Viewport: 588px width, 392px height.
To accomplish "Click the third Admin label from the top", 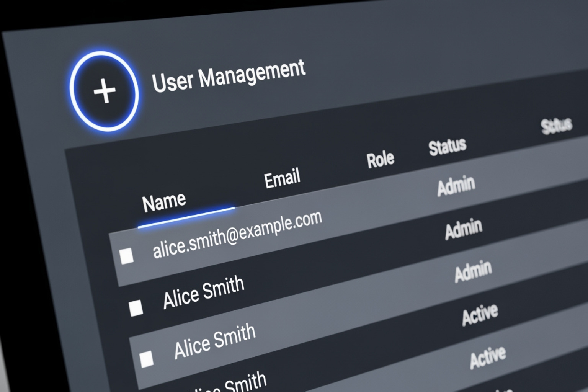I will [473, 271].
